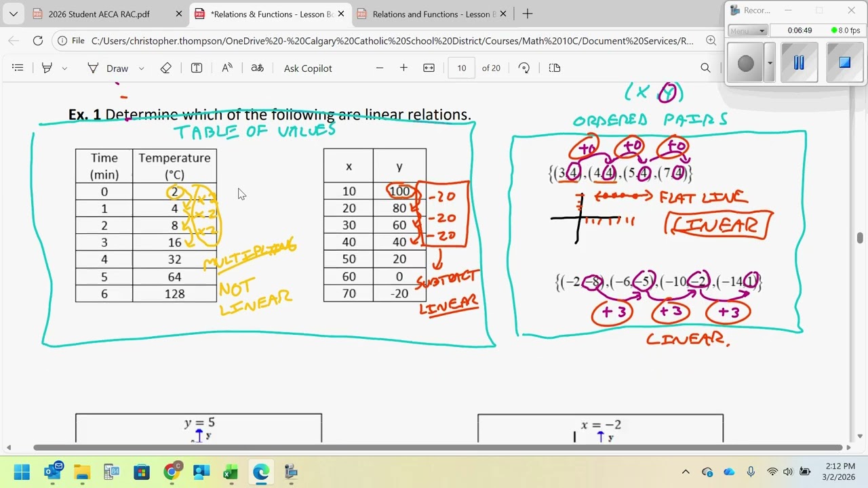Image resolution: width=868 pixels, height=488 pixels.
Task: Click the page number field
Action: click(x=462, y=68)
